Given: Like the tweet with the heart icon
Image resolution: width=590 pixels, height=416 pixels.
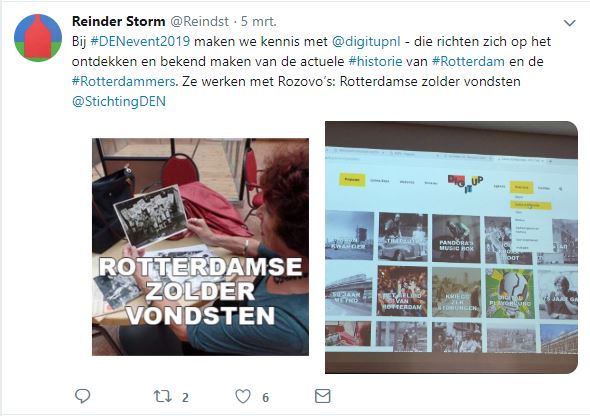Looking at the screenshot, I should tap(243, 396).
